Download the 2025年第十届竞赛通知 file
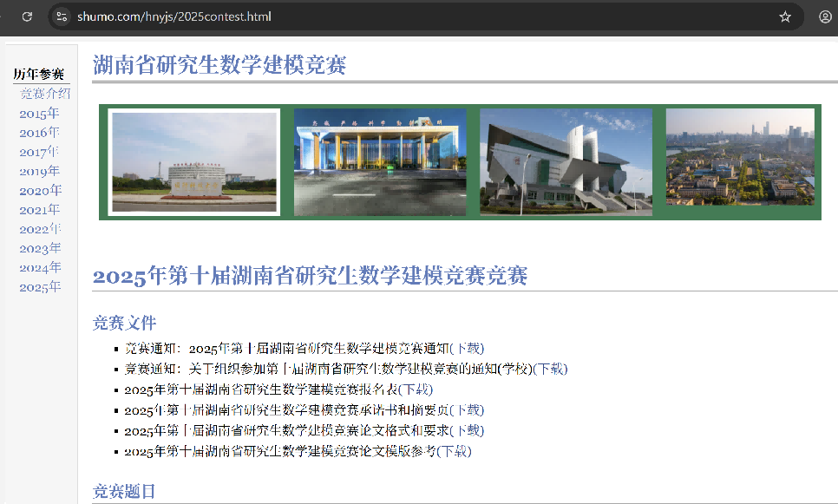838x504 pixels. point(467,349)
